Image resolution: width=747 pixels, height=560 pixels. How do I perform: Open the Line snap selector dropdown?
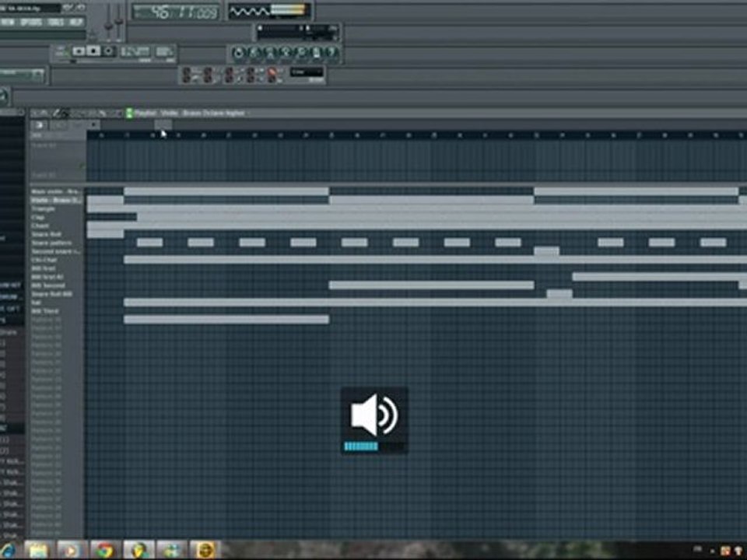tap(307, 72)
